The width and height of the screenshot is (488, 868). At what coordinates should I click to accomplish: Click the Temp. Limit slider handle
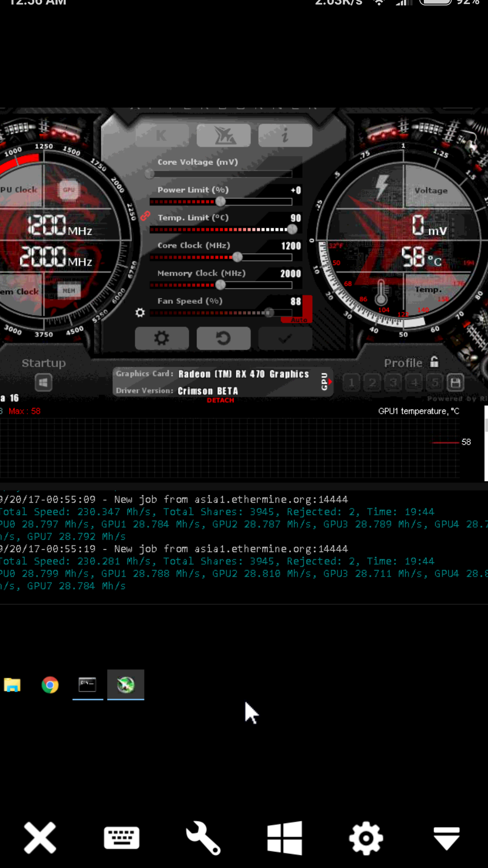pos(292,229)
